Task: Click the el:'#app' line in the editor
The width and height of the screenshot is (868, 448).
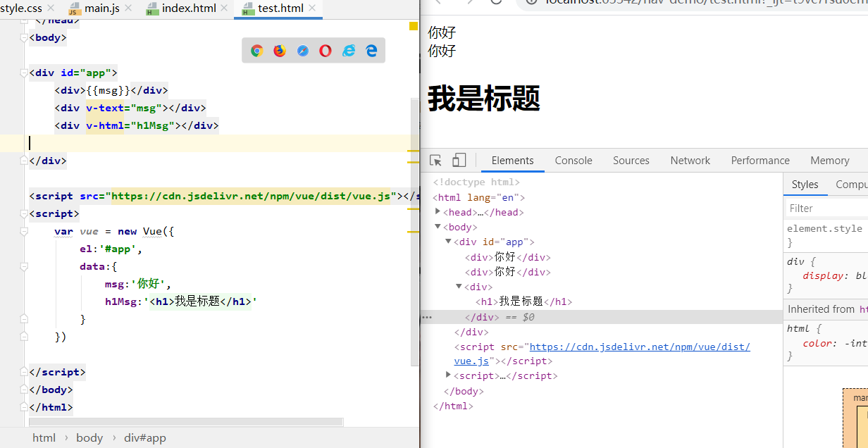Action: (111, 249)
